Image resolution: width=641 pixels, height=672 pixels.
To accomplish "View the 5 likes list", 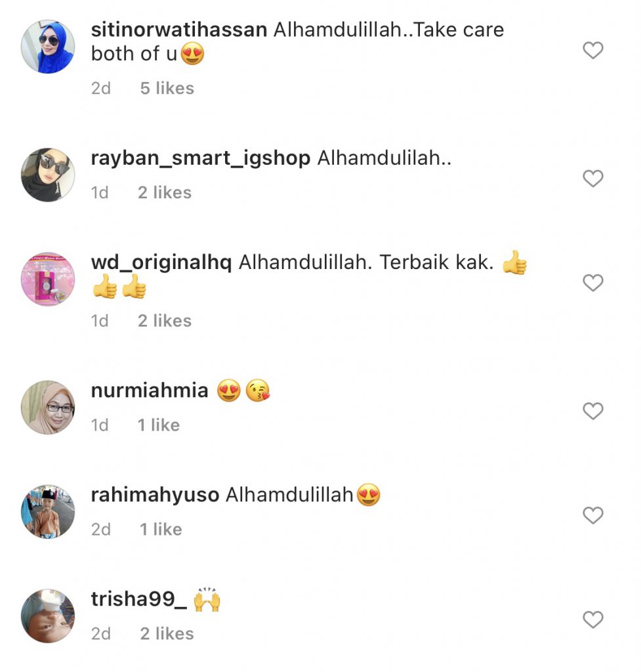I will (x=167, y=89).
